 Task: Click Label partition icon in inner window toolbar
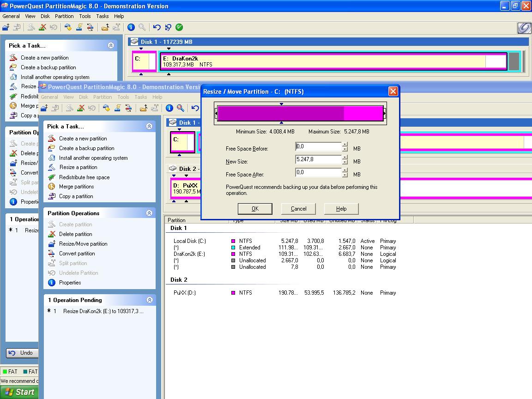[106, 108]
